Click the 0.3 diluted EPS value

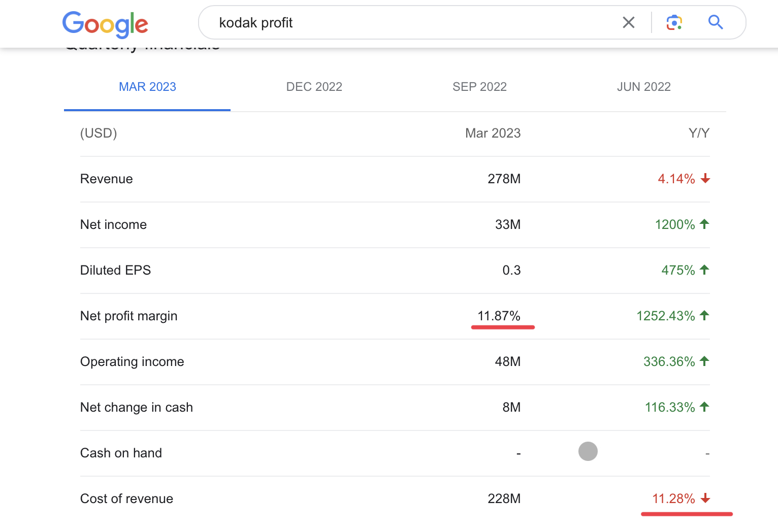coord(511,270)
